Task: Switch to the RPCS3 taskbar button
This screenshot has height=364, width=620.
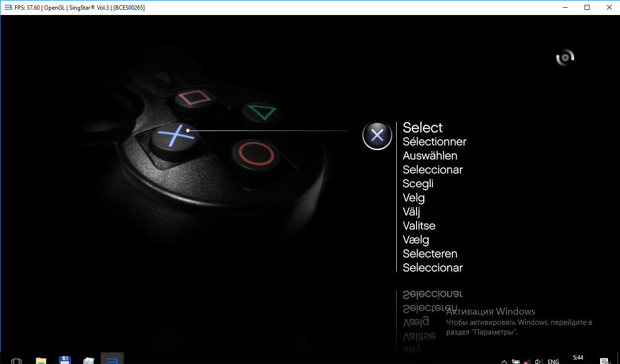Action: (112, 359)
